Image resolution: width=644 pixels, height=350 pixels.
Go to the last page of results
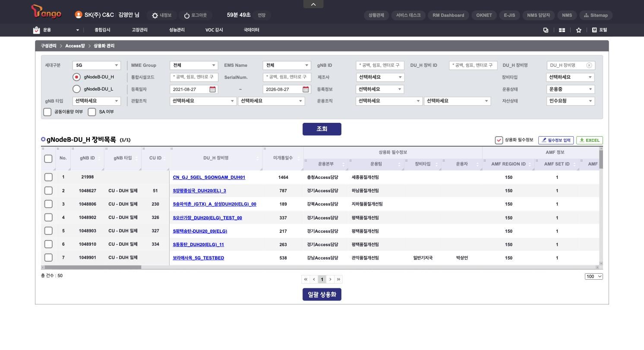click(x=338, y=279)
